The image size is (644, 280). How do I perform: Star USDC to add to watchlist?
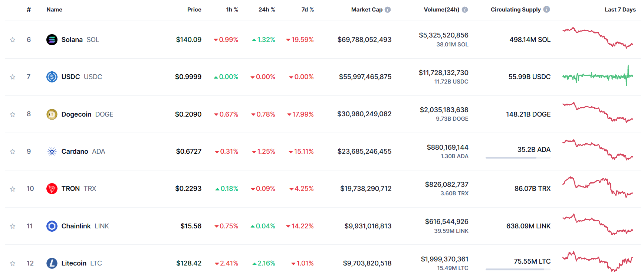[x=13, y=77]
